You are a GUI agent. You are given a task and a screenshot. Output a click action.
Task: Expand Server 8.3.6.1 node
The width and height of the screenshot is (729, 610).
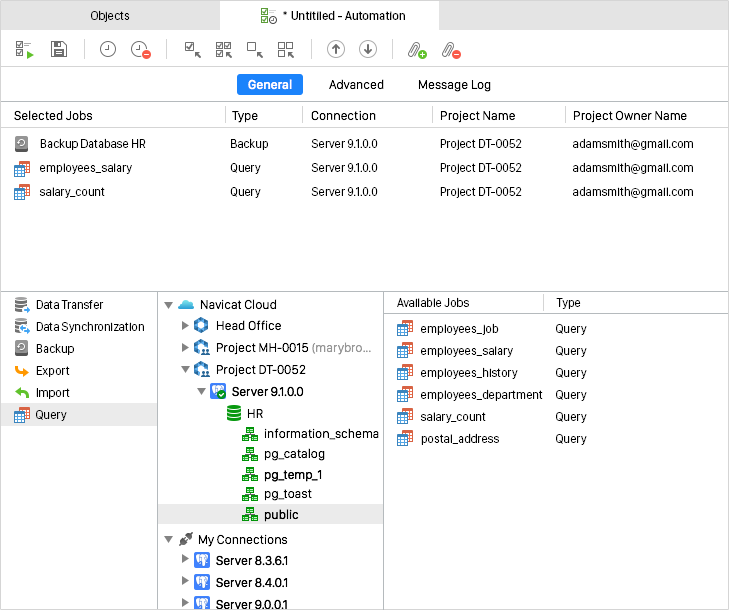[x=185, y=558]
